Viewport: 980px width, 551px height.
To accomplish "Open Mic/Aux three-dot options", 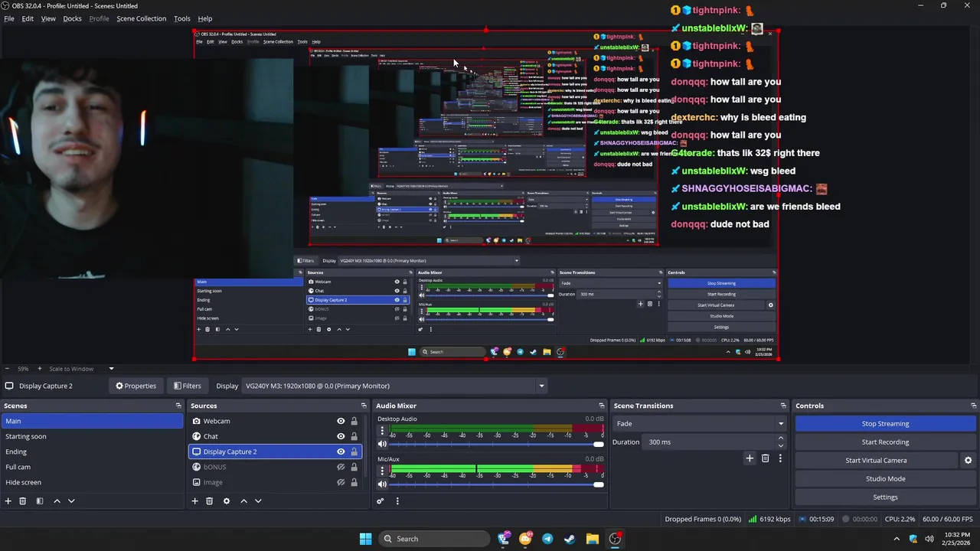I will [382, 471].
